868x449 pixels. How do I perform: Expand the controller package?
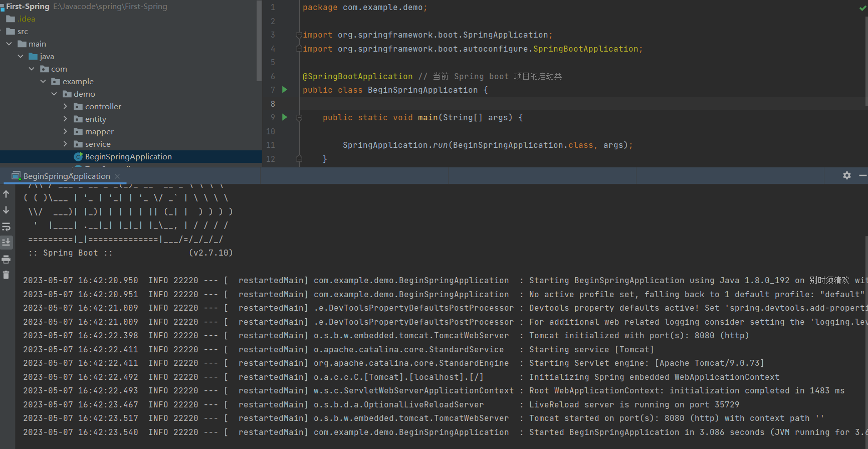pos(65,107)
